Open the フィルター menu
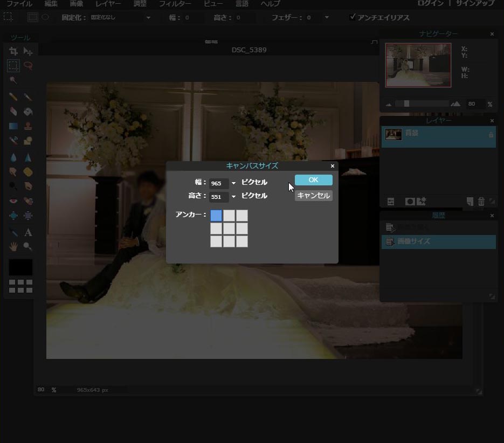The width and height of the screenshot is (504, 443). point(175,4)
